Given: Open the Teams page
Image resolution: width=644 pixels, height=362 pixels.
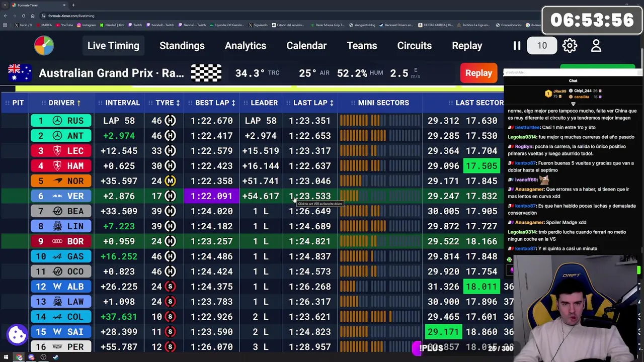Looking at the screenshot, I should pos(362,46).
